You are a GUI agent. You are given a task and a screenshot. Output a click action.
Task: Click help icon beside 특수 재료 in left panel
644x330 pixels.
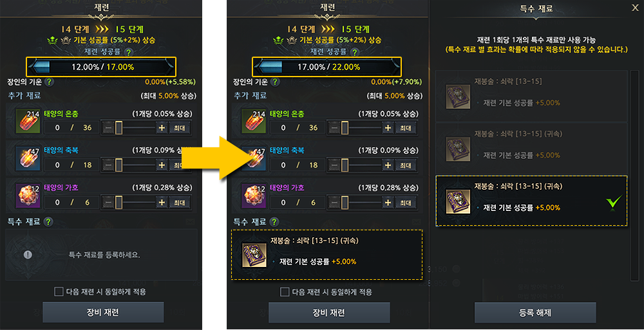point(48,222)
